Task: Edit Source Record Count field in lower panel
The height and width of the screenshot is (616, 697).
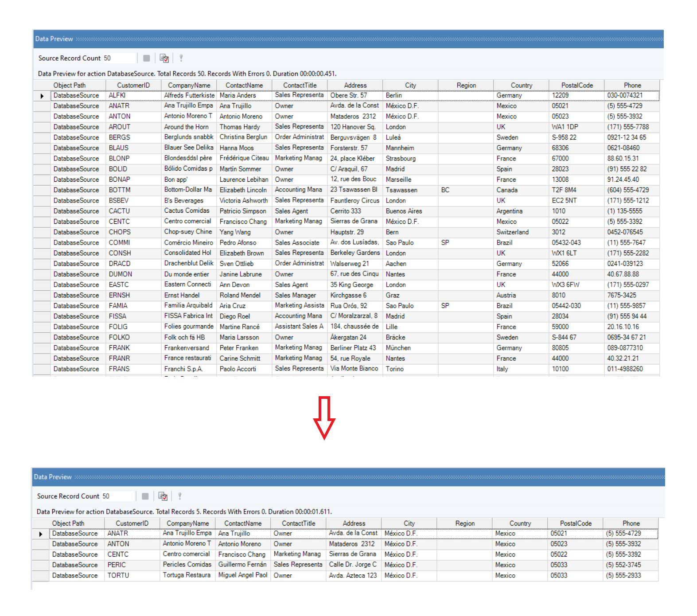Action: tap(117, 496)
